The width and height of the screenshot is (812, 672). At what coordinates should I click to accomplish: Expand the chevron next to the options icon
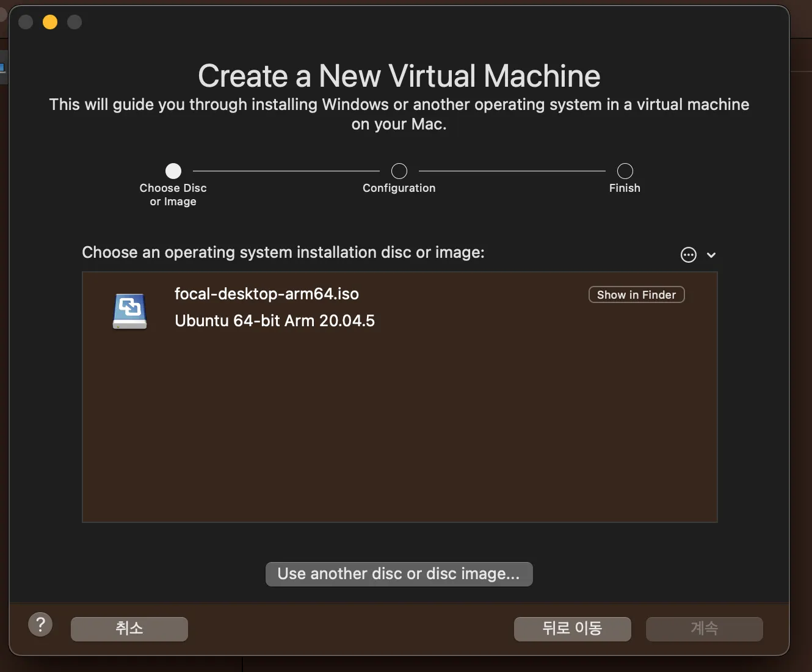tap(711, 255)
